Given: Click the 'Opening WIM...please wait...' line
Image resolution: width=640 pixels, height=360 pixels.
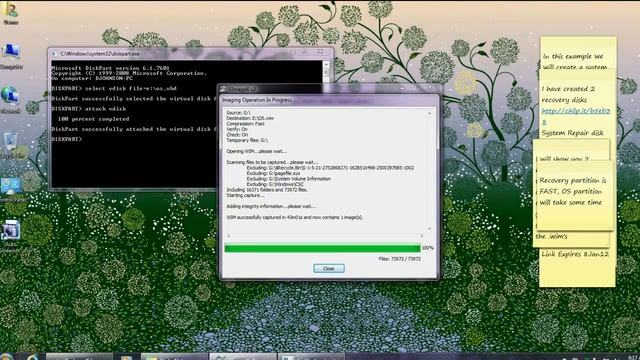Looking at the screenshot, I should point(256,151).
